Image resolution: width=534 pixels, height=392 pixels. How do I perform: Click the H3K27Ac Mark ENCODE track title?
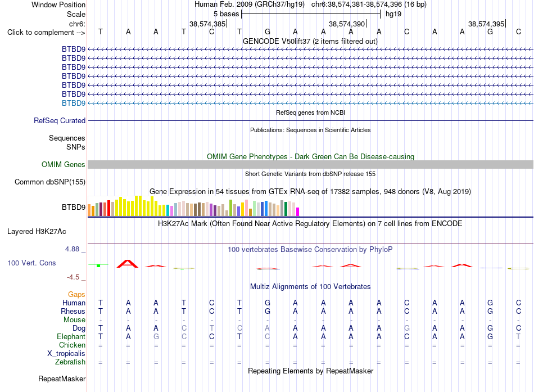click(310, 224)
